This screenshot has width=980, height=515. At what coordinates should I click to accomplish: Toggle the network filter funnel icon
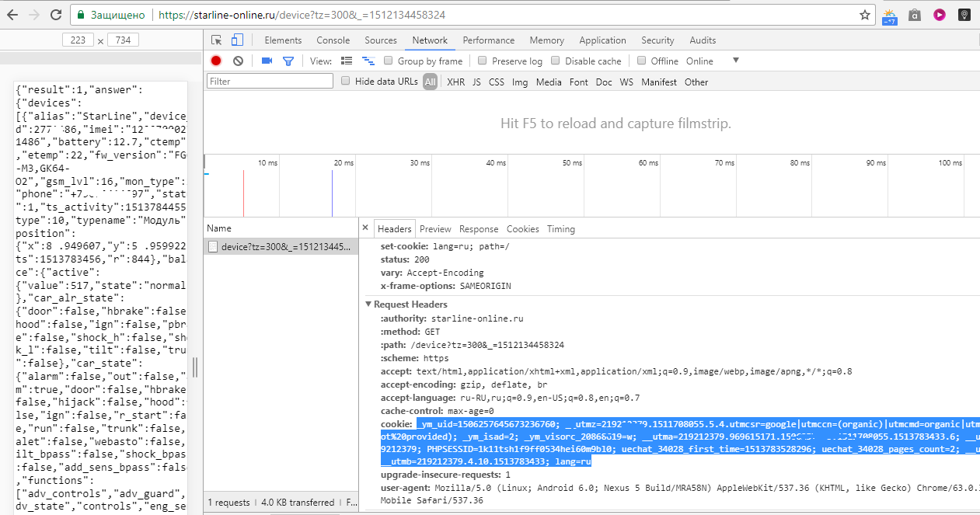pyautogui.click(x=288, y=61)
